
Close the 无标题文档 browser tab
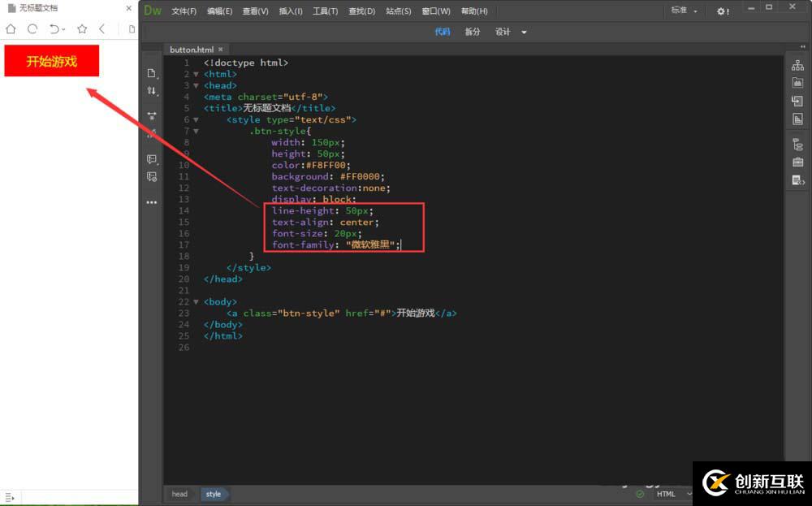click(x=128, y=8)
